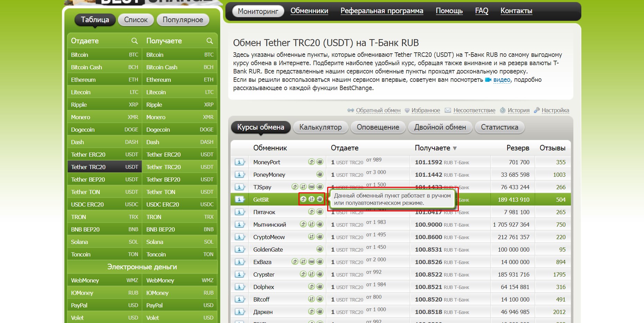Click the видео link in description
The width and height of the screenshot is (644, 323).
point(502,80)
